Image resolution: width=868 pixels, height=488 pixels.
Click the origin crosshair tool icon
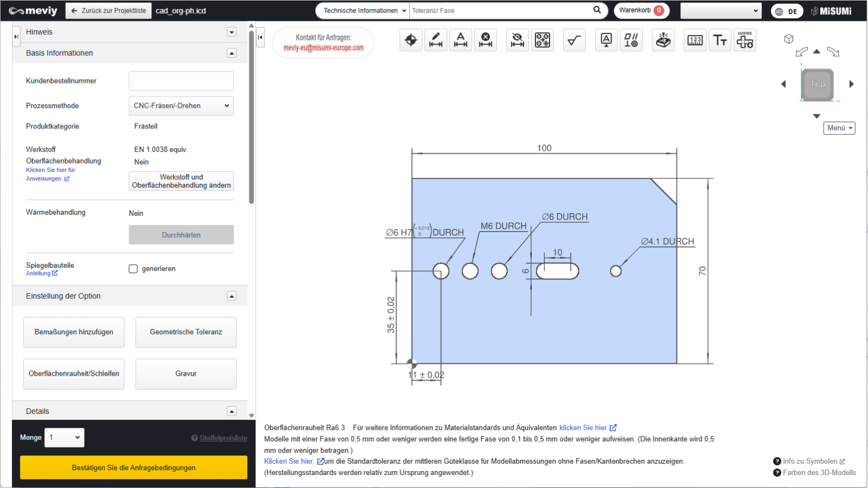click(x=411, y=40)
